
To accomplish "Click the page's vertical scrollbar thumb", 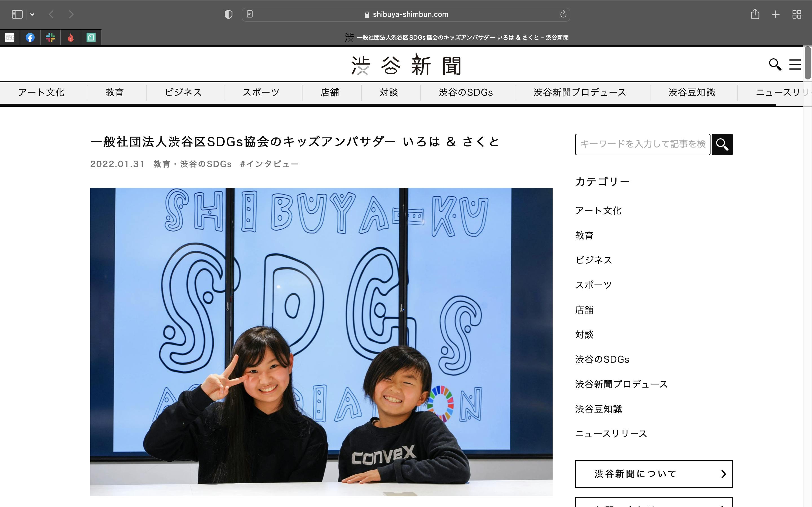I will (x=808, y=64).
